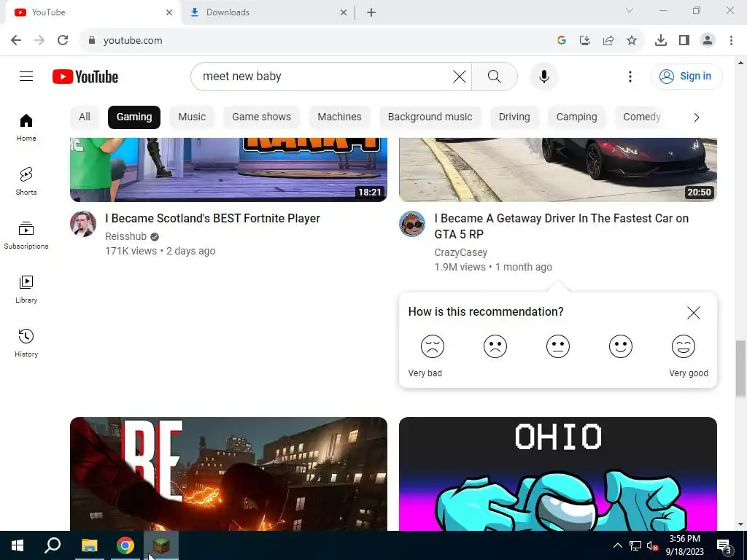Open YouTube settings three-dot menu

click(630, 76)
